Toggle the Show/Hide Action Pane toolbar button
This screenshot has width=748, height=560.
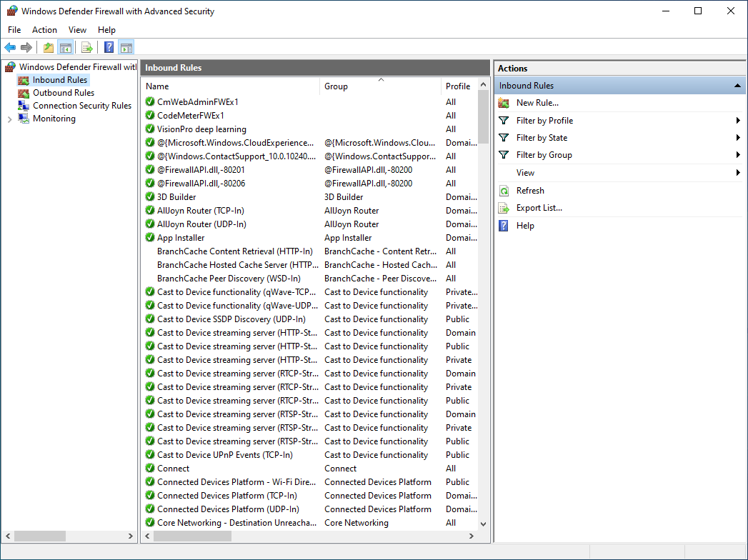point(126,48)
